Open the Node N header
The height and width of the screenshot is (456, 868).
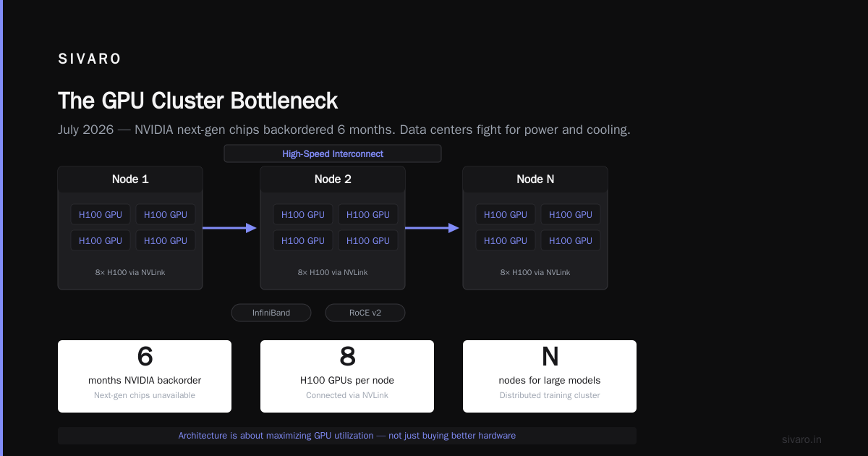[535, 180]
